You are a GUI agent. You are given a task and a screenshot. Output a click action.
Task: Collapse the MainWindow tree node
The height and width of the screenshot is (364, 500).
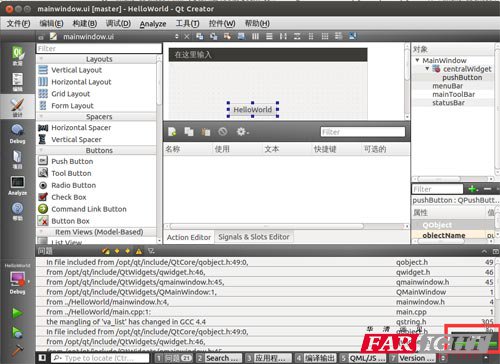417,60
